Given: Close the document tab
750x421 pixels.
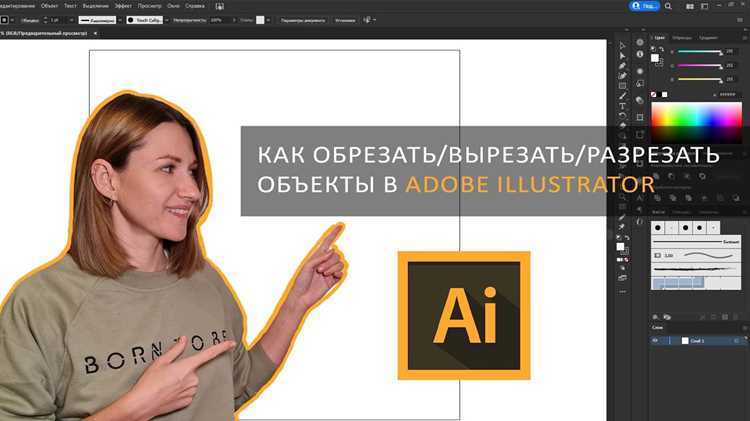Looking at the screenshot, I should (x=95, y=33).
